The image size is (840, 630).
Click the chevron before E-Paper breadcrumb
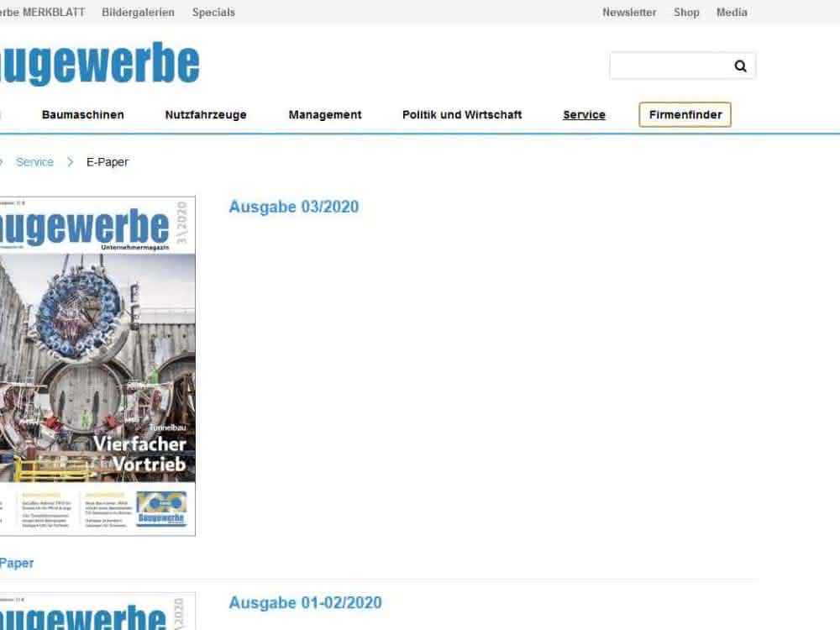(71, 162)
